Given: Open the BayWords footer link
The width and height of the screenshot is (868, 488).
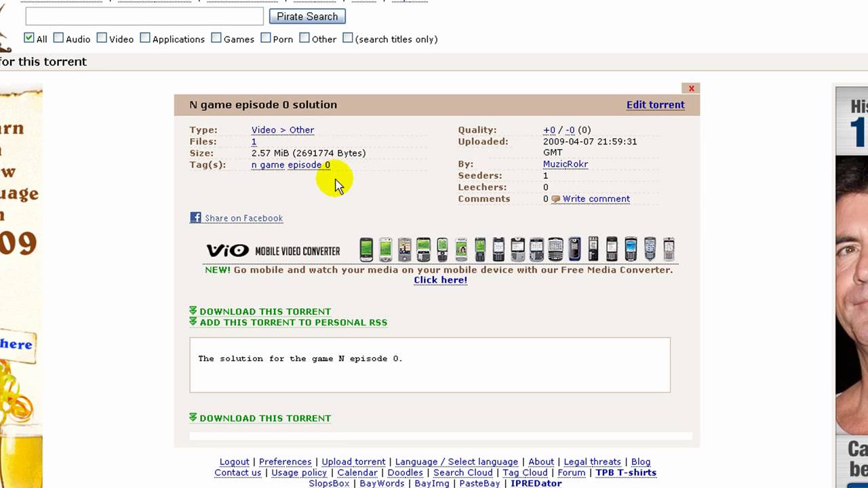Looking at the screenshot, I should click(382, 483).
